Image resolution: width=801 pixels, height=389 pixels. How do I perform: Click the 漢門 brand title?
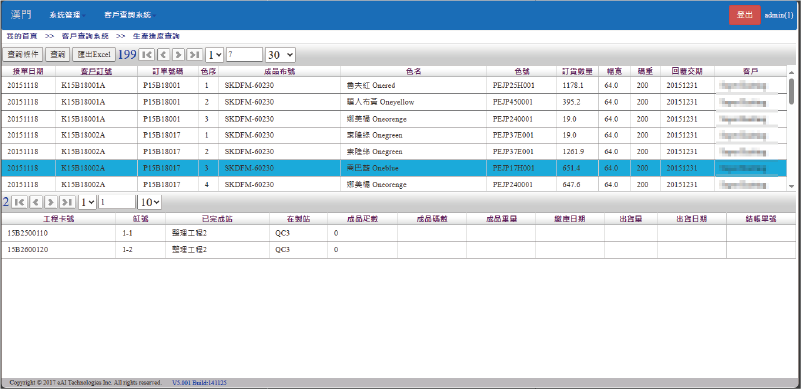(x=21, y=14)
